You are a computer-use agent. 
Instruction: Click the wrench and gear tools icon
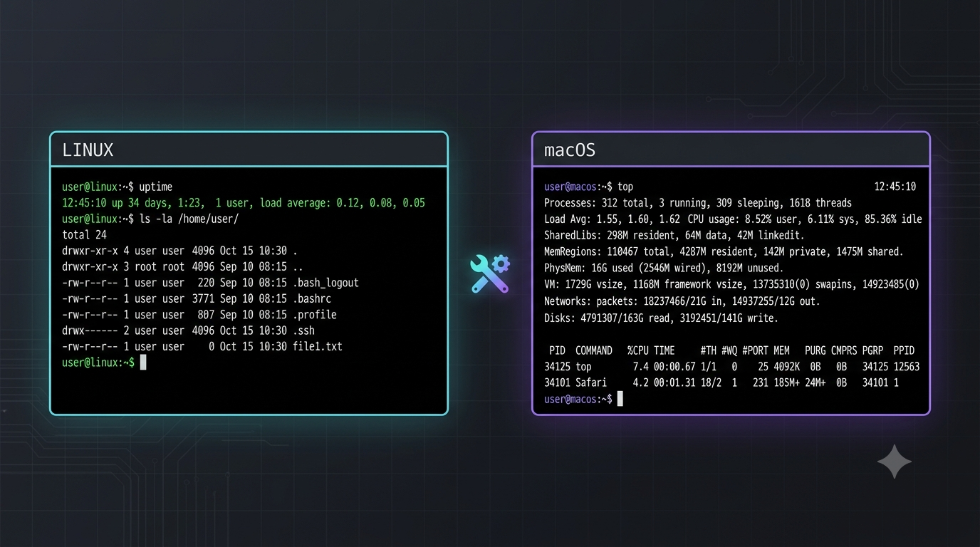[490, 274]
